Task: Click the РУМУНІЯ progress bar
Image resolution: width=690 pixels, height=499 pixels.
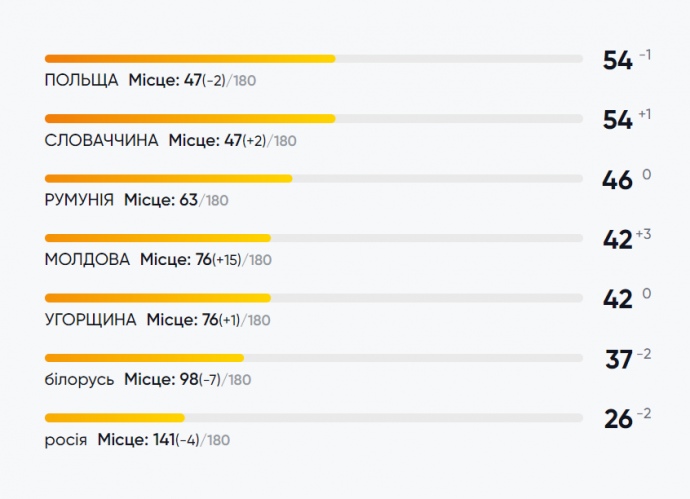Action: [314, 178]
